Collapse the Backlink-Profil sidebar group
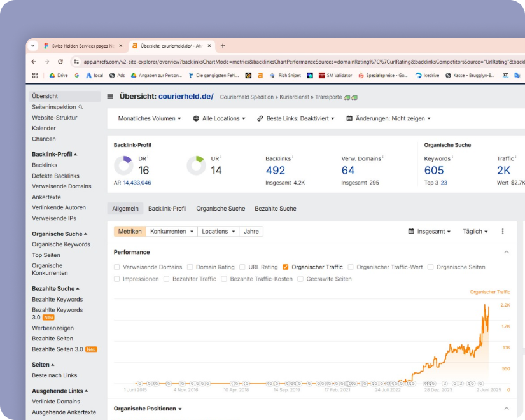The height and width of the screenshot is (420, 525). (x=54, y=155)
